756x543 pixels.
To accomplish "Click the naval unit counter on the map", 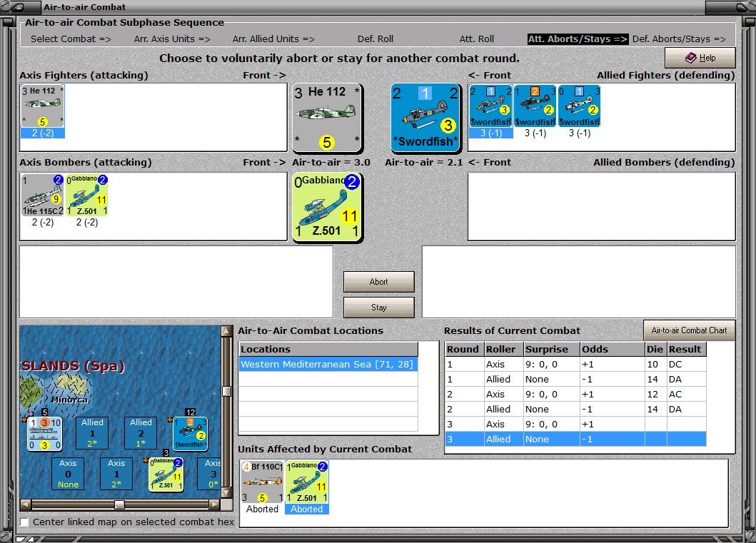I will tap(44, 434).
